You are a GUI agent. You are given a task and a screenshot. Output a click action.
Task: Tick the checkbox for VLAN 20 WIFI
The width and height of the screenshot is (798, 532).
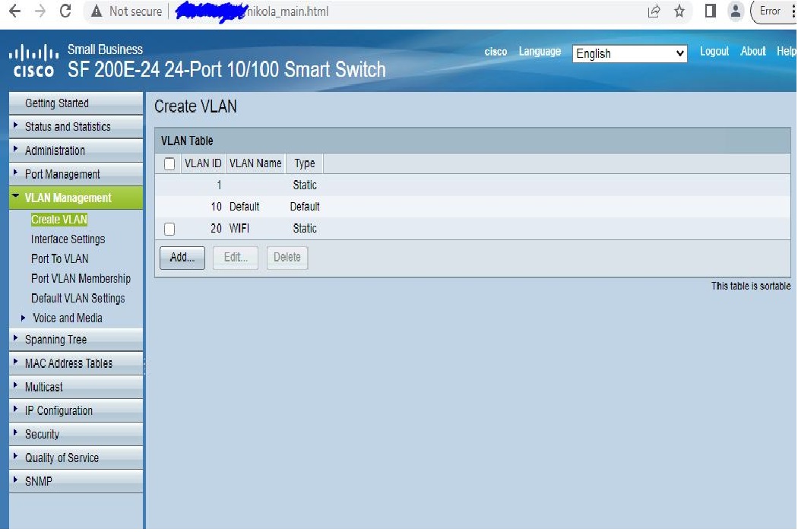[x=169, y=229]
